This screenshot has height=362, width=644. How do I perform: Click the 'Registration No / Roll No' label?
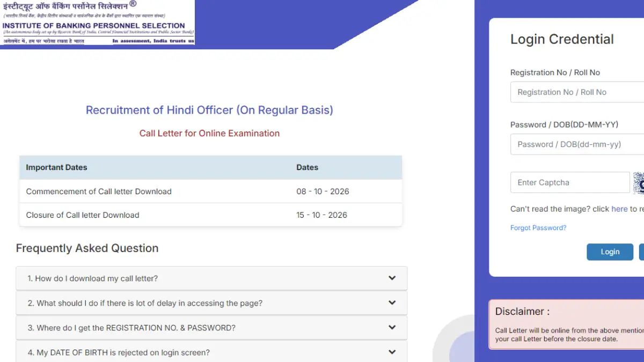coord(555,72)
